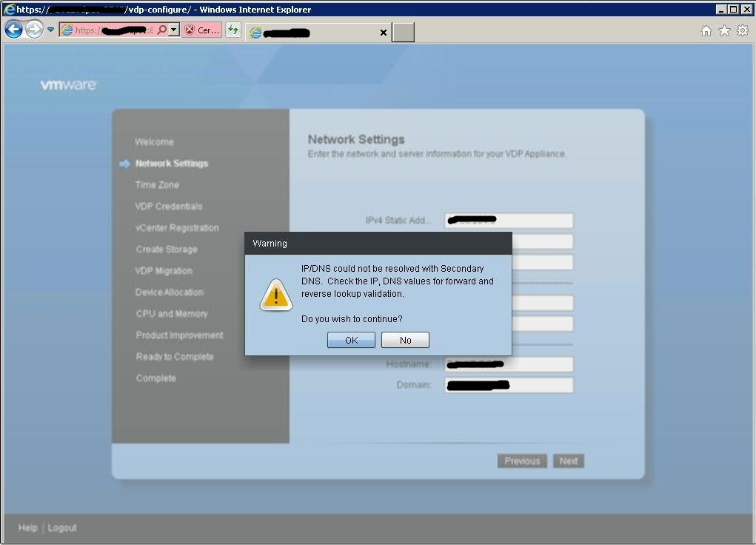Open the recent pages dropdown arrow
This screenshot has width=756, height=545.
point(50,30)
